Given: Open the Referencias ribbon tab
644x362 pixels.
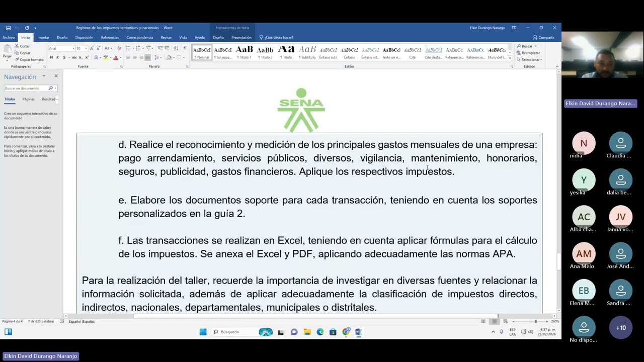Looking at the screenshot, I should coord(110,37).
